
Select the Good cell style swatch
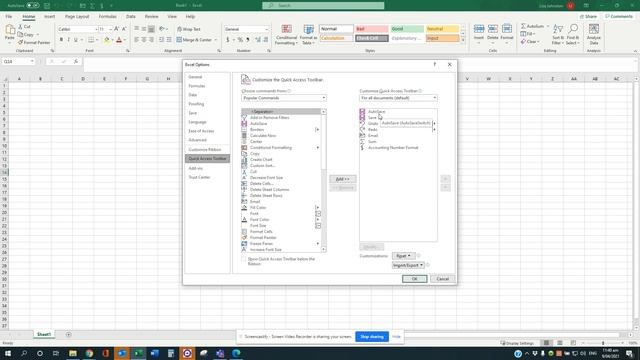pos(407,29)
